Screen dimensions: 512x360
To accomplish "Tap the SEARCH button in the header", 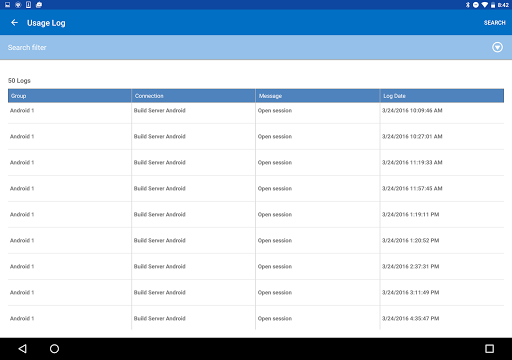I will pos(494,23).
